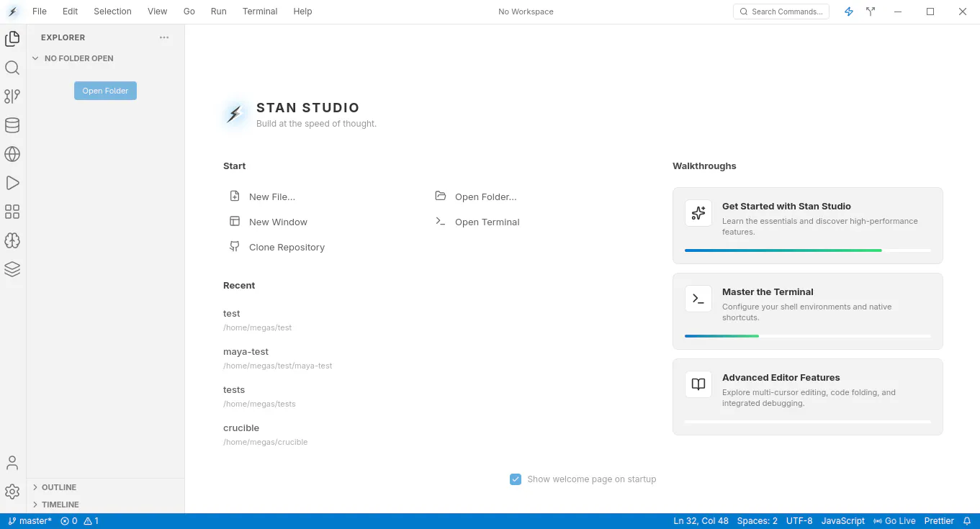Click the errors count in status bar
Screen dimensions: 980x529
(69, 521)
